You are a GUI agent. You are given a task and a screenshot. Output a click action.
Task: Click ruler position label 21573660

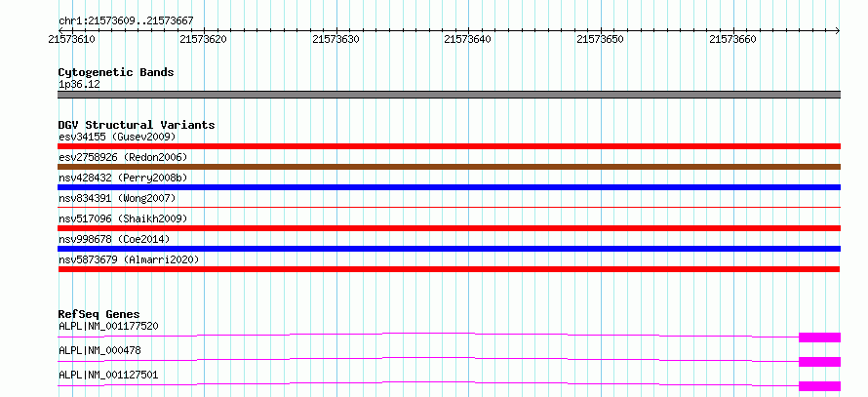(732, 39)
